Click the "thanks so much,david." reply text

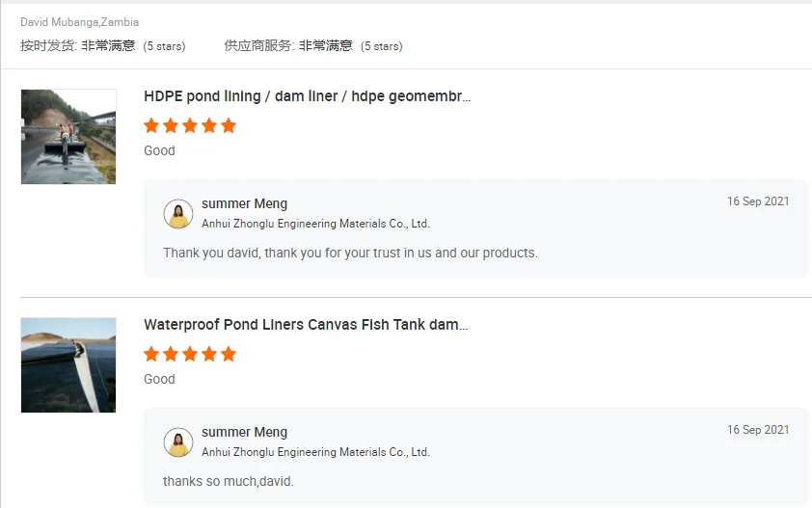coord(229,481)
